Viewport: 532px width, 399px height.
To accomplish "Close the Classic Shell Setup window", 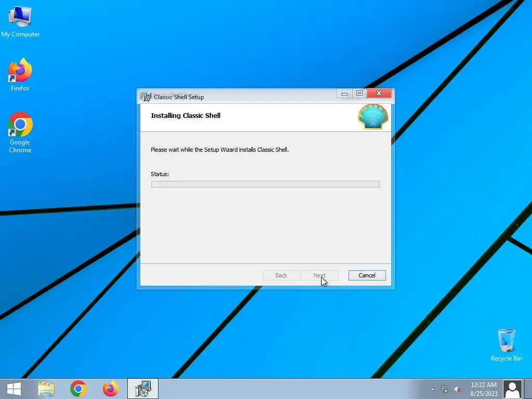I will coord(379,94).
